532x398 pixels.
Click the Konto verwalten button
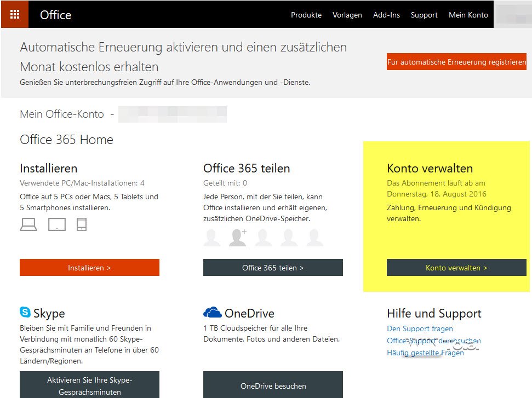pos(457,268)
